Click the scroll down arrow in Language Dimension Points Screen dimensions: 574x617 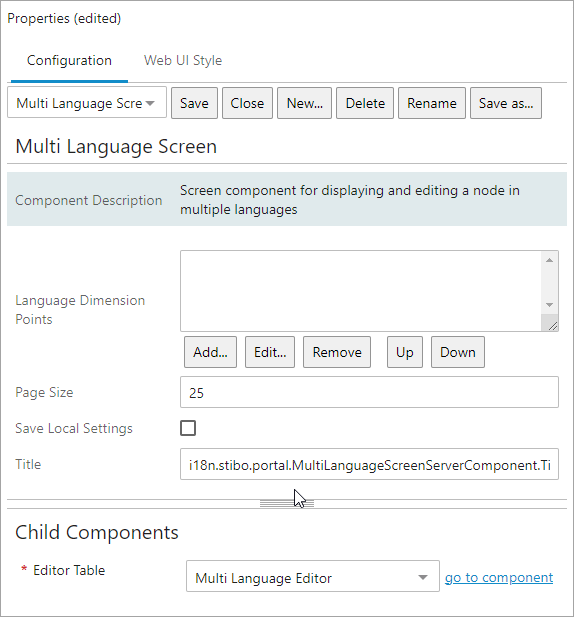click(x=549, y=305)
